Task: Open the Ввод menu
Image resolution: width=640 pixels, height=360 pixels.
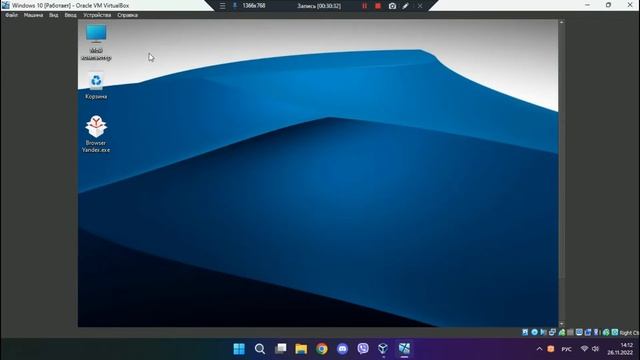Action: 70,15
